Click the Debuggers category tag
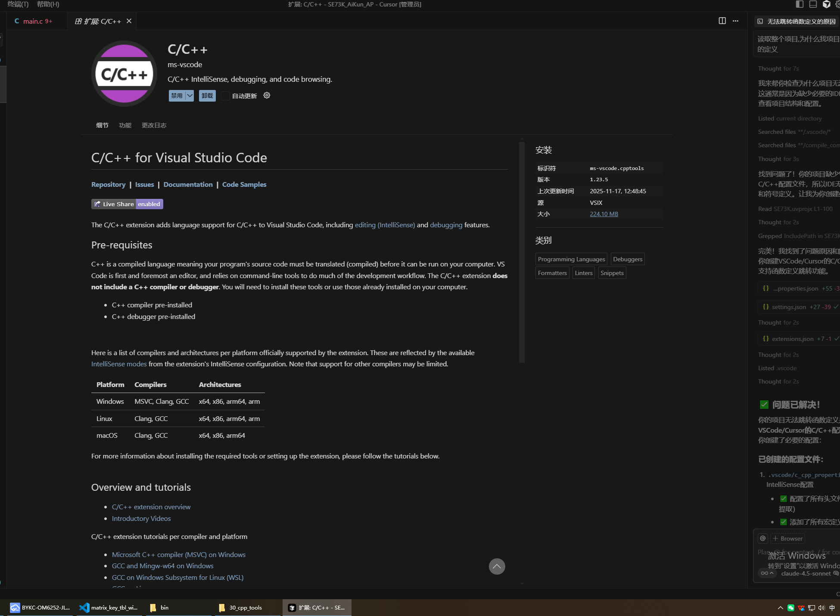 click(628, 259)
